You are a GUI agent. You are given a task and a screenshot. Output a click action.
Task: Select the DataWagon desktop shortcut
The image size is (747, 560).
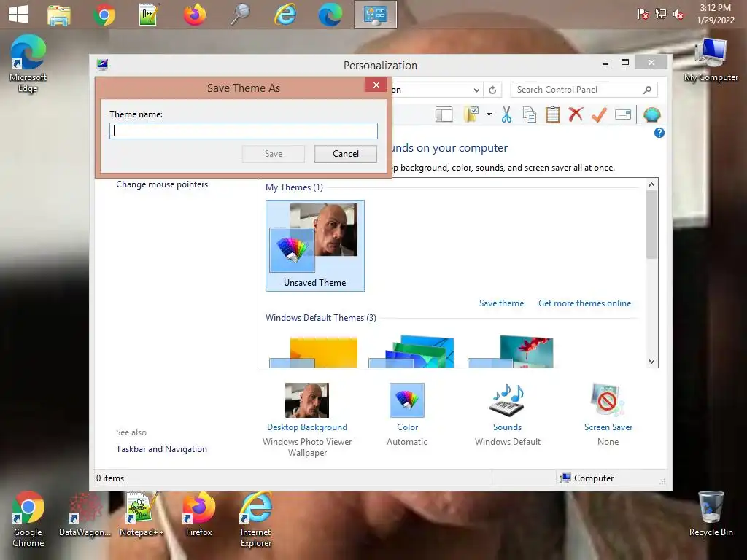[x=85, y=515]
